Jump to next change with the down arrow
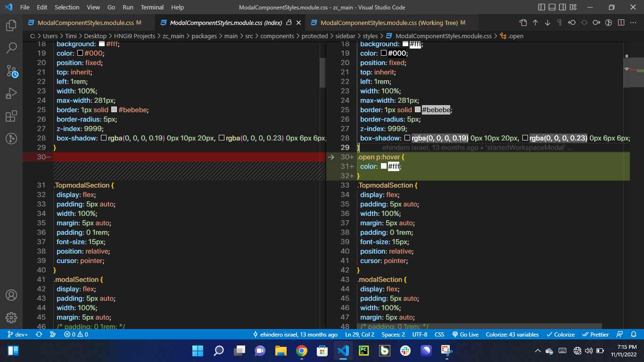The image size is (644, 362). 547,22
